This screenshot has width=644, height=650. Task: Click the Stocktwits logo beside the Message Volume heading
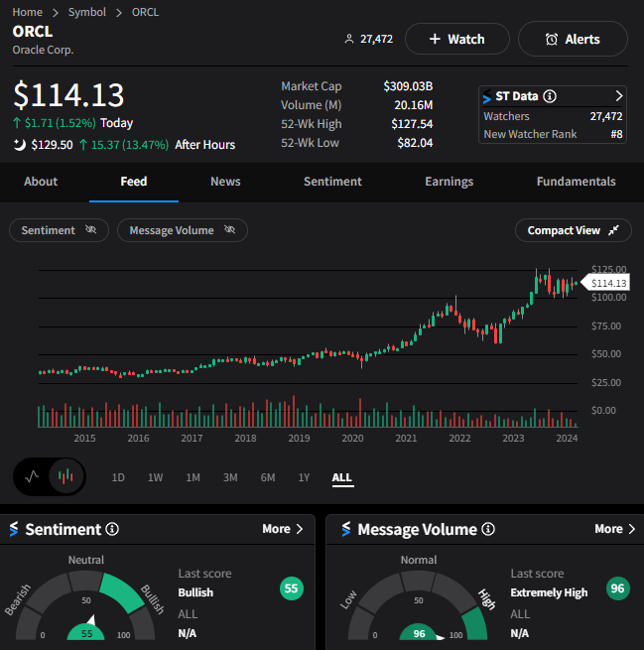(x=346, y=529)
